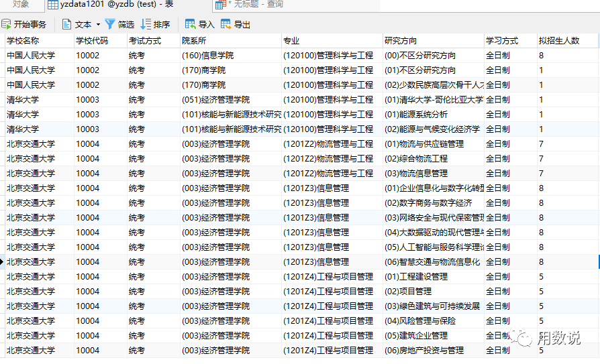This screenshot has width=600, height=364.
Task: Click the 学校名称 column header
Action: (x=40, y=40)
